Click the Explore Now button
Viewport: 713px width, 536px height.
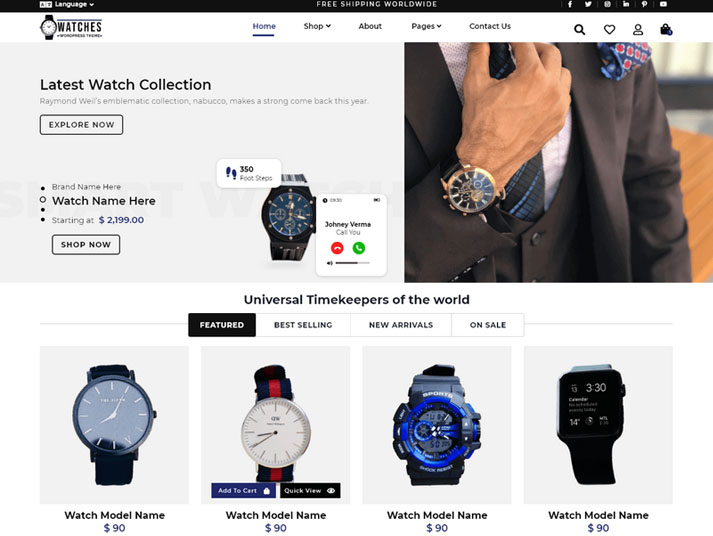click(x=81, y=125)
